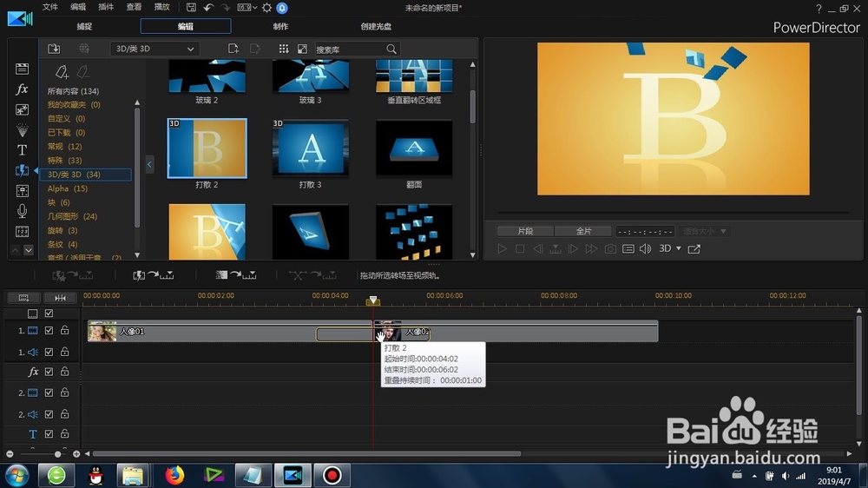This screenshot has width=868, height=488.
Task: Click the add new tag icon
Action: click(x=62, y=72)
